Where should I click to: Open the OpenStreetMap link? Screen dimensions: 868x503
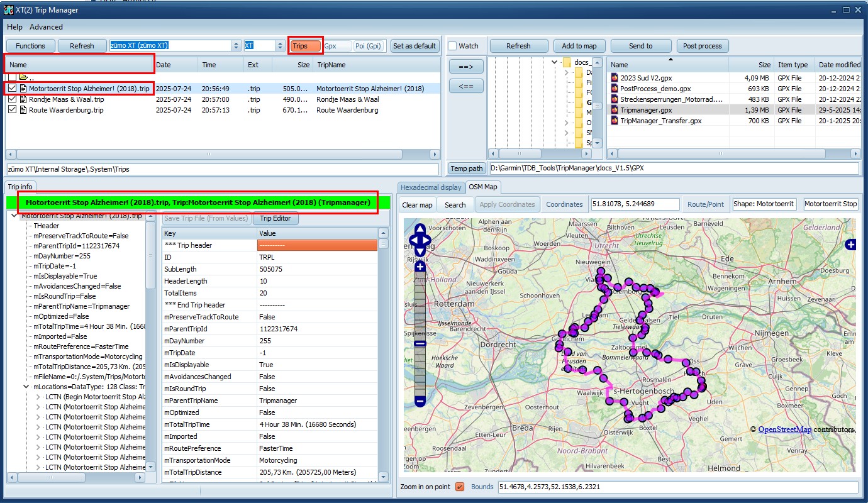pyautogui.click(x=784, y=429)
